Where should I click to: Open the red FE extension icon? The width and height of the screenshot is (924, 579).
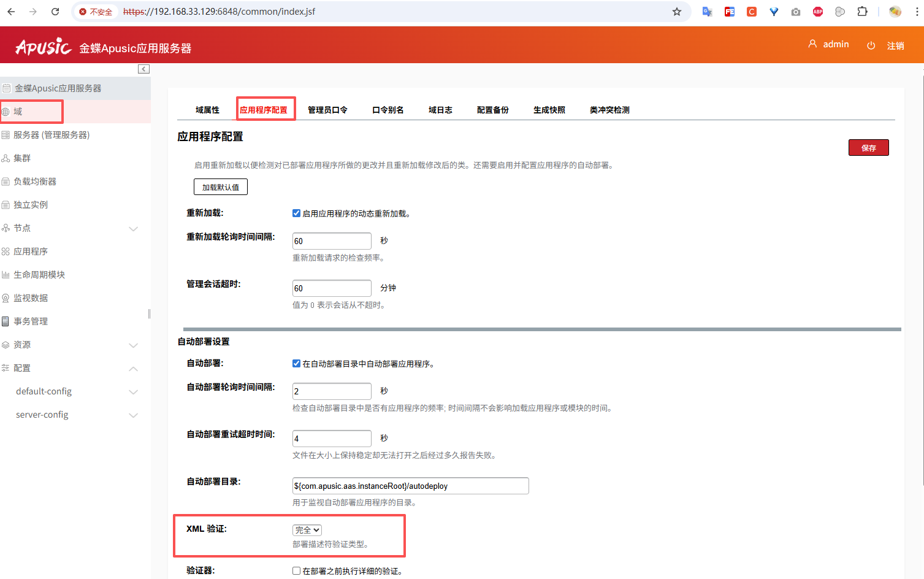pos(730,12)
